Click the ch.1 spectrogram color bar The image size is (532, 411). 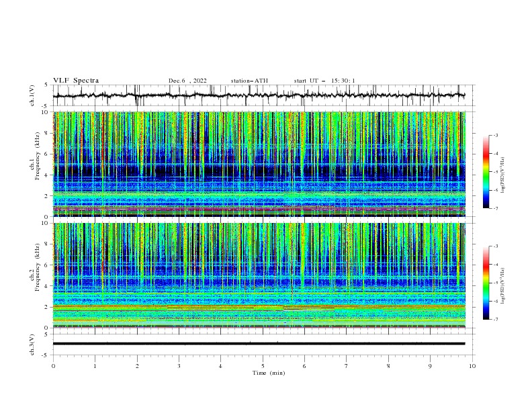tap(486, 172)
